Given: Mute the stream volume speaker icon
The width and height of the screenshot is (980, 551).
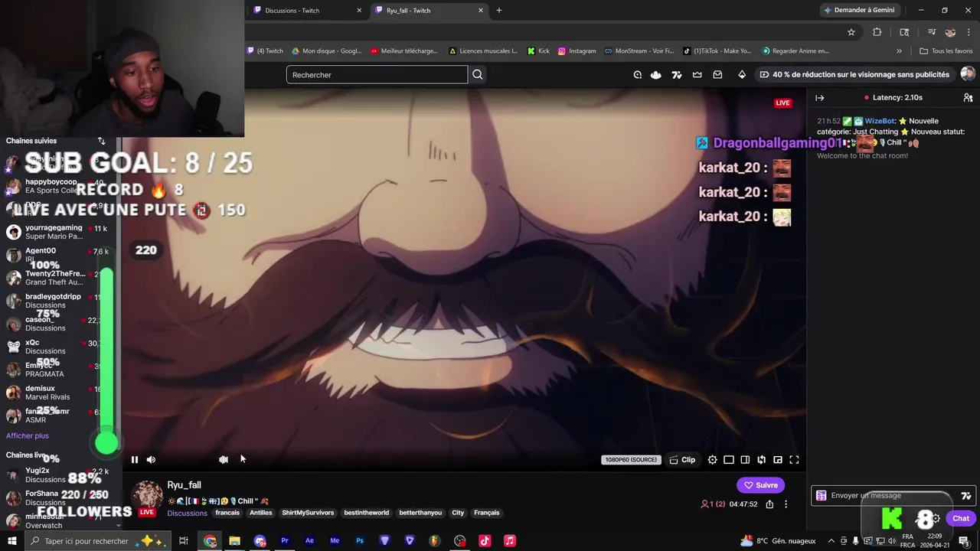Looking at the screenshot, I should click(x=151, y=460).
